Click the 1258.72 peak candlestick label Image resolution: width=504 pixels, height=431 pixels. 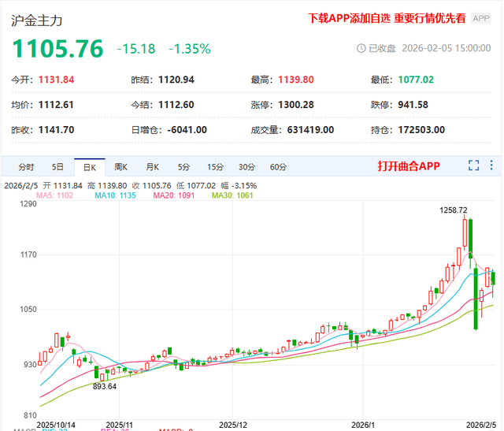(453, 210)
